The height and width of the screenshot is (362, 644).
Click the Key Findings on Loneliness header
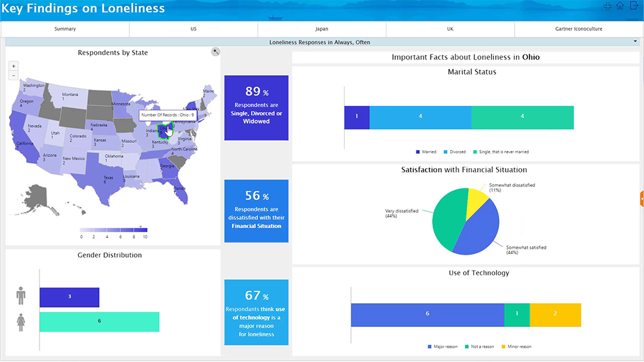[x=83, y=8]
